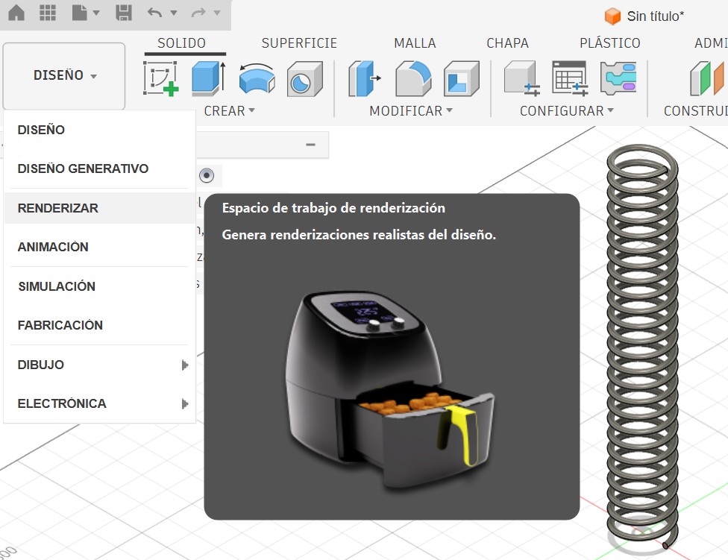728x560 pixels.
Task: Expand the DIBUJO submenu arrow
Action: click(x=185, y=365)
